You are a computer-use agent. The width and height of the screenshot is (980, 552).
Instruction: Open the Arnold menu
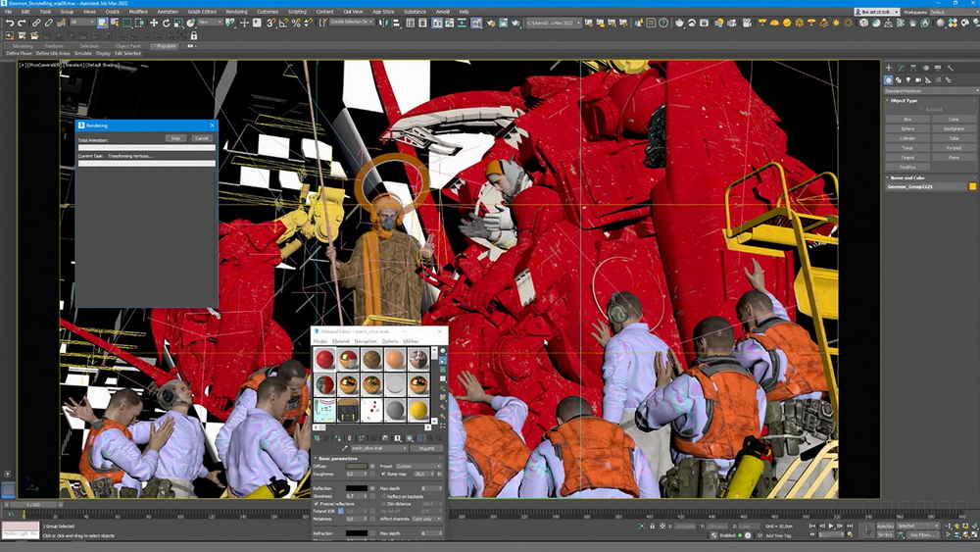pyautogui.click(x=443, y=12)
